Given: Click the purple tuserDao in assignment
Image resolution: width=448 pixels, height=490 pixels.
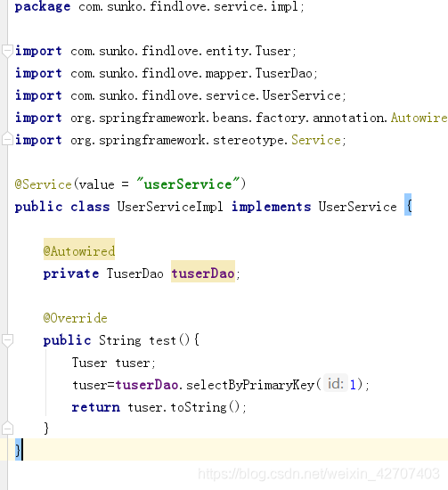Looking at the screenshot, I should [147, 385].
